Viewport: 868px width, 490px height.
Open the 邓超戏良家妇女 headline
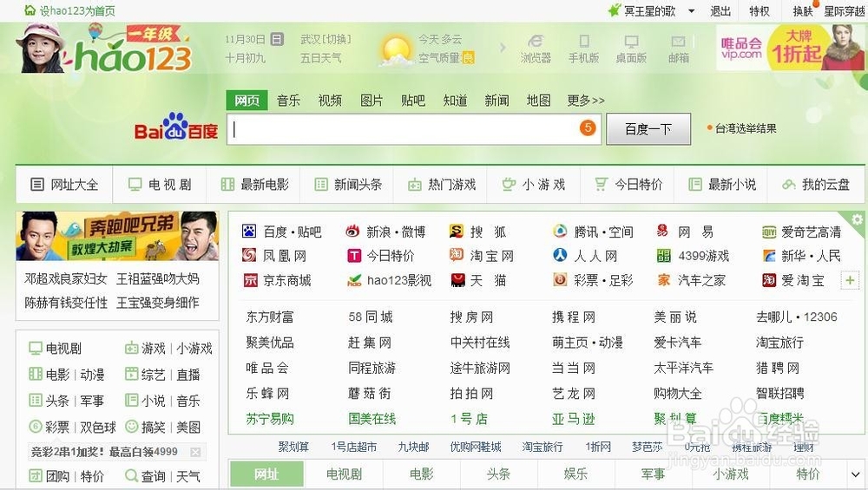tap(65, 278)
